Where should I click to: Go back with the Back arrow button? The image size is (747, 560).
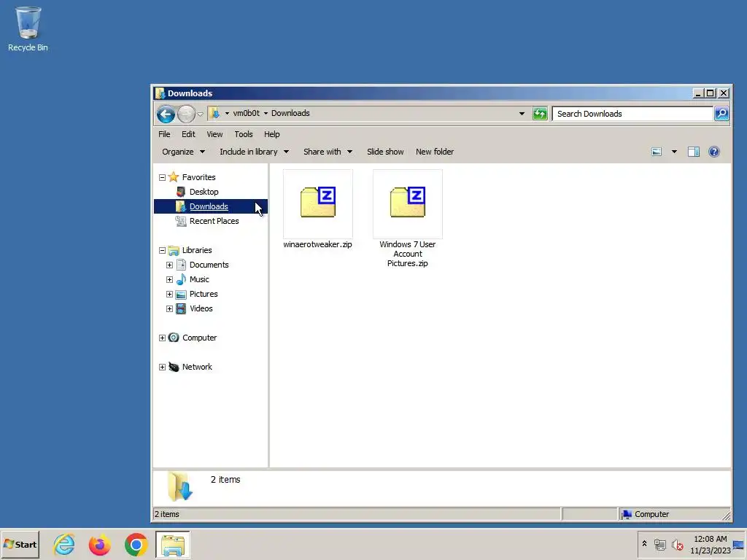tap(166, 114)
